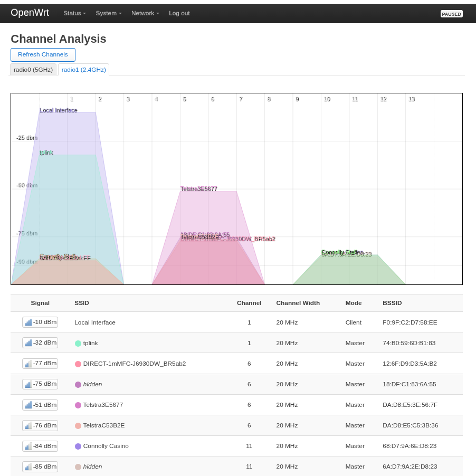The height and width of the screenshot is (476, 476).
Task: Click the OpenWrt brand link
Action: tap(30, 13)
